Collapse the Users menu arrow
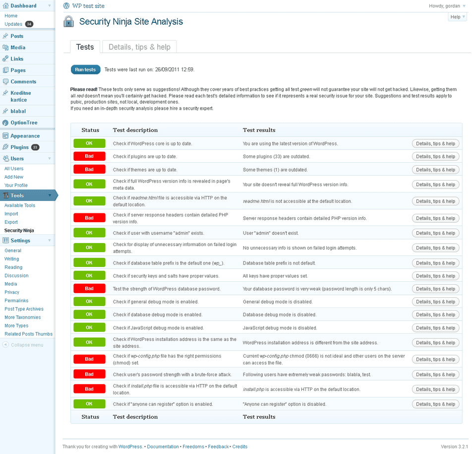Viewport: 476px width, 454px height. [50, 159]
